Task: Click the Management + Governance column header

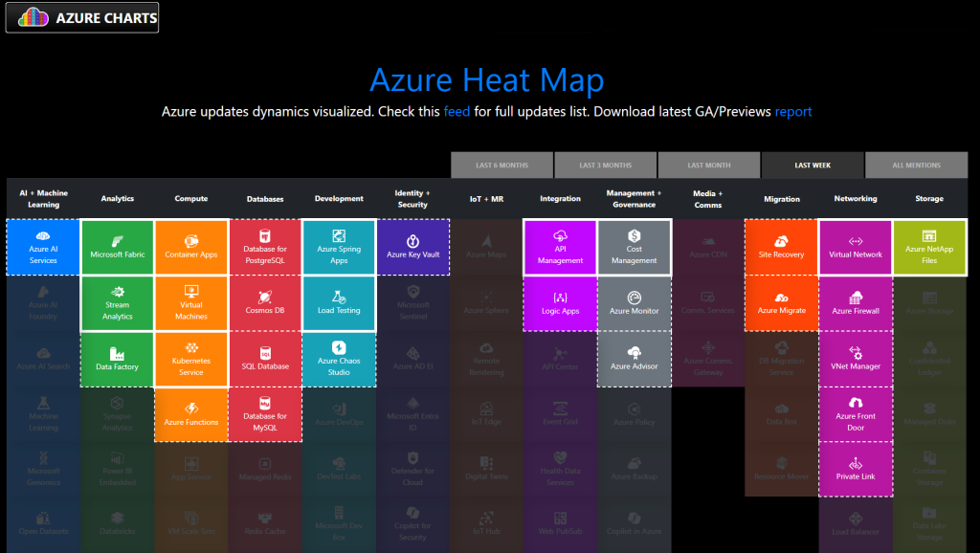Action: coord(635,199)
